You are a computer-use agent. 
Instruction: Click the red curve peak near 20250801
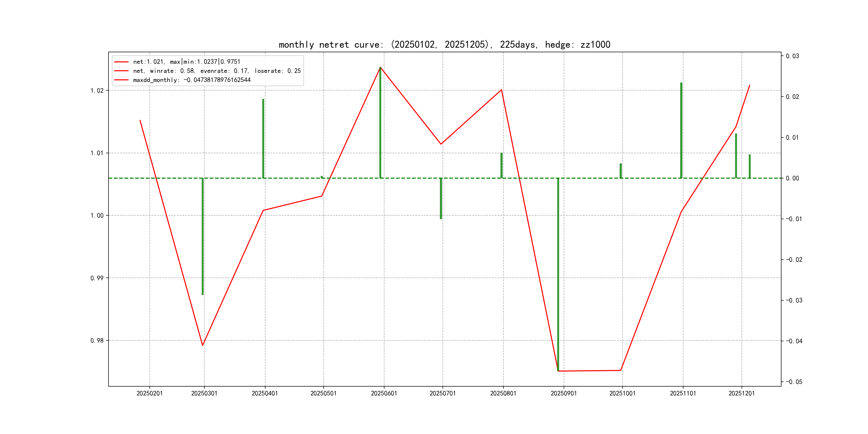(502, 90)
